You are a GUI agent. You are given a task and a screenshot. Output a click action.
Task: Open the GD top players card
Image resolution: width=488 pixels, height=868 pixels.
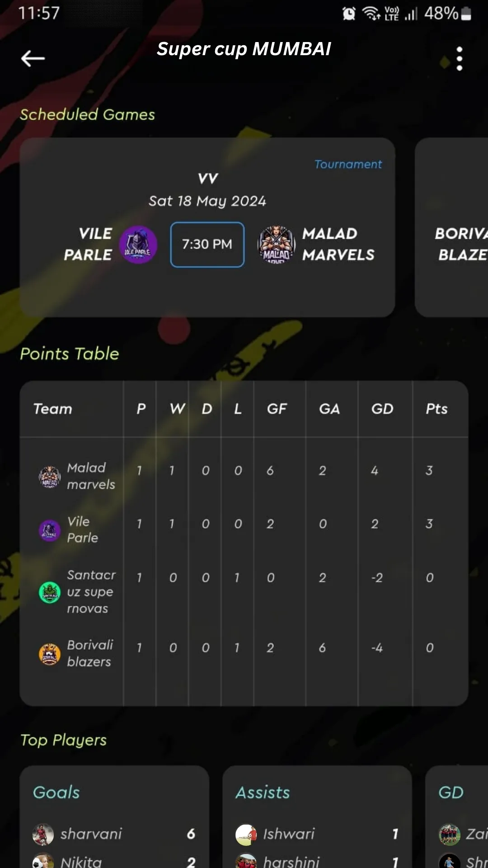click(457, 816)
